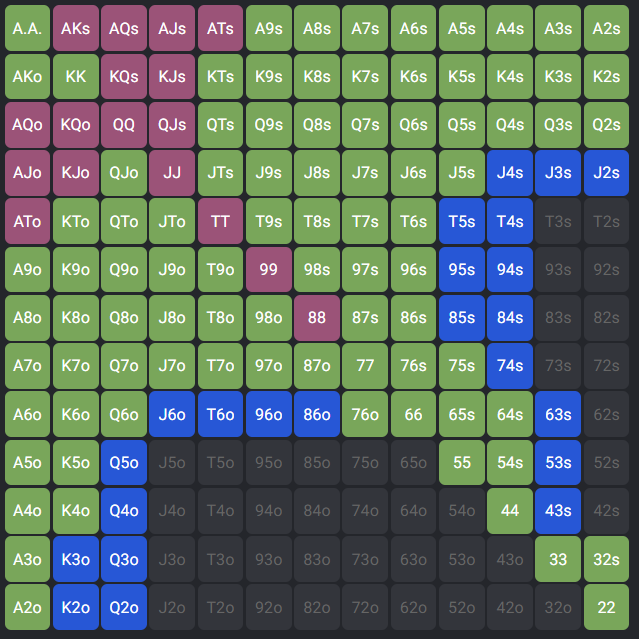Click the green 76s hand
Screen dimensions: 639x639
(x=414, y=366)
